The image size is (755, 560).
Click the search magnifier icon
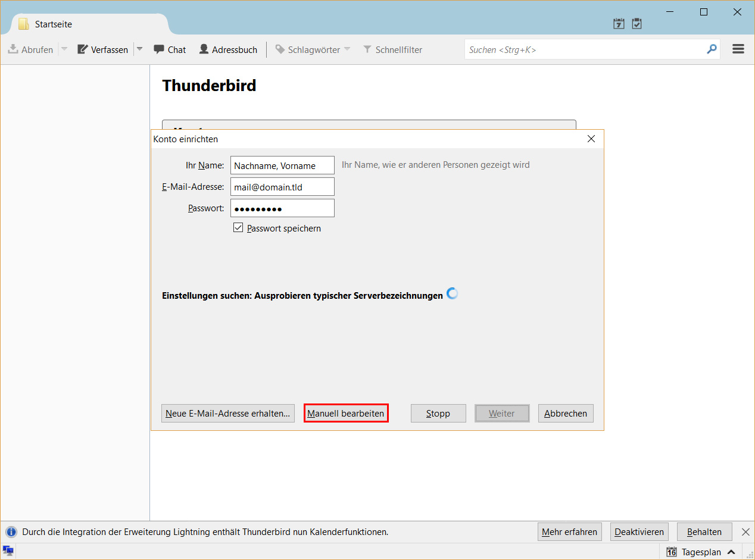click(x=712, y=49)
